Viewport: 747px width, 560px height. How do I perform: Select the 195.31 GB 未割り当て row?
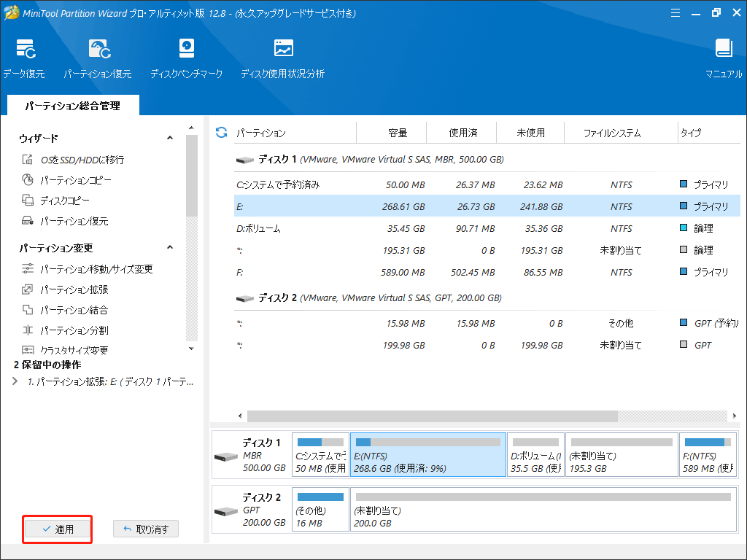coord(487,251)
